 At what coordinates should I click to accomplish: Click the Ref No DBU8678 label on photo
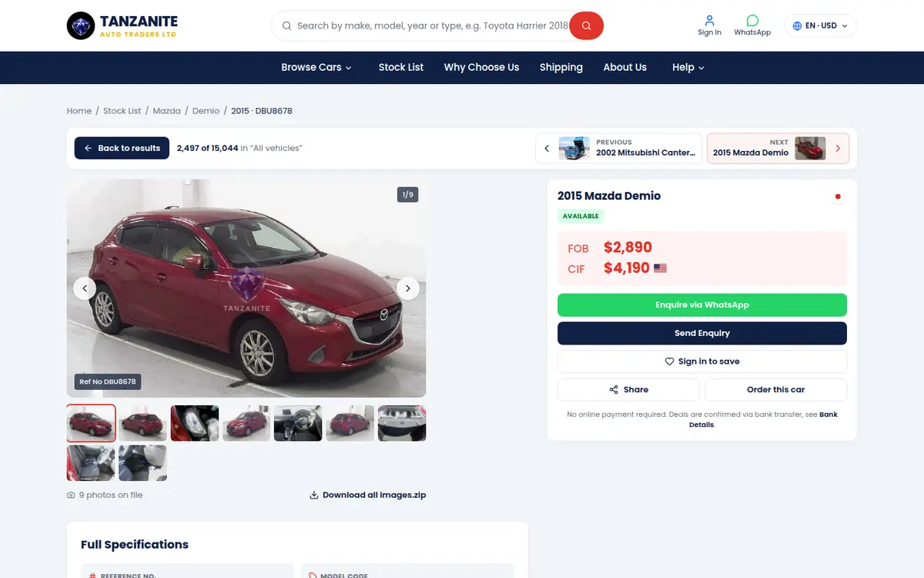[x=108, y=381]
